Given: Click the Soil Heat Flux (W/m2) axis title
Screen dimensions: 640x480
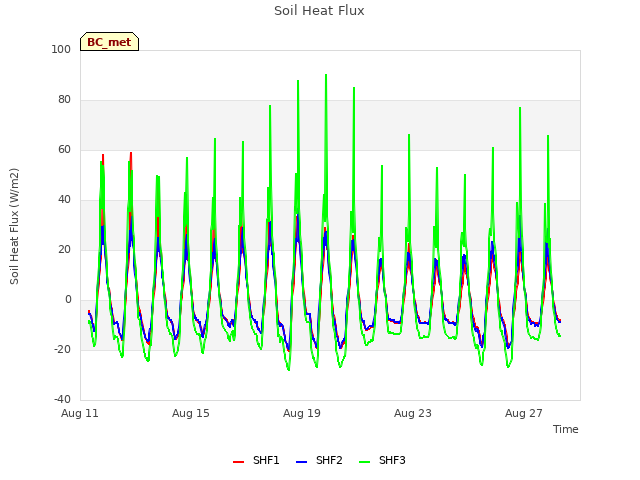Looking at the screenshot, I should [14, 226].
